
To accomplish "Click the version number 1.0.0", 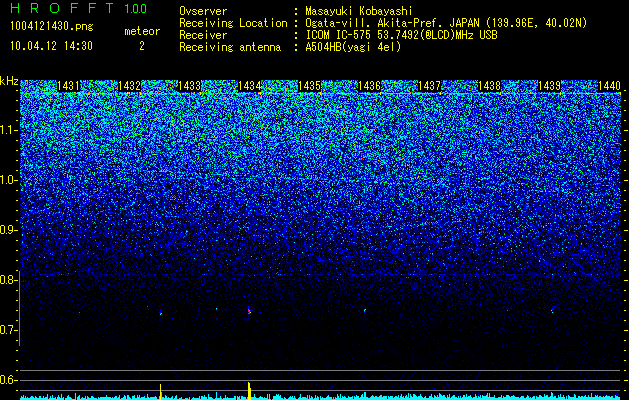I will click(x=136, y=8).
